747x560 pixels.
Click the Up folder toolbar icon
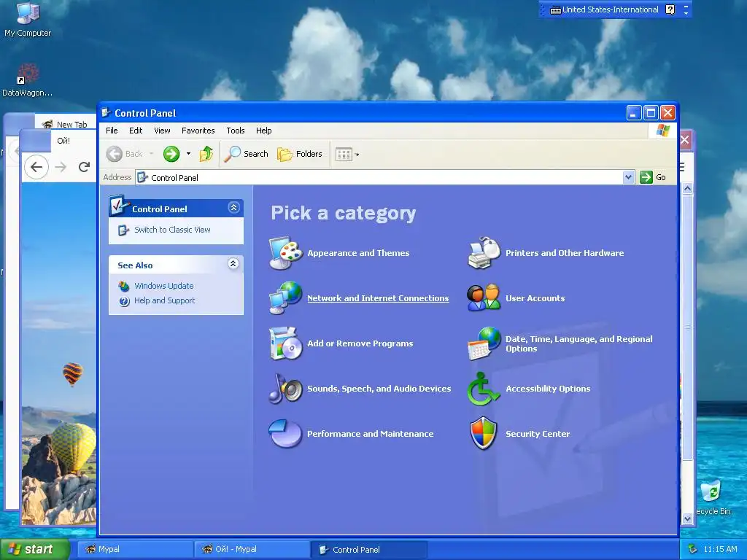[x=206, y=154]
